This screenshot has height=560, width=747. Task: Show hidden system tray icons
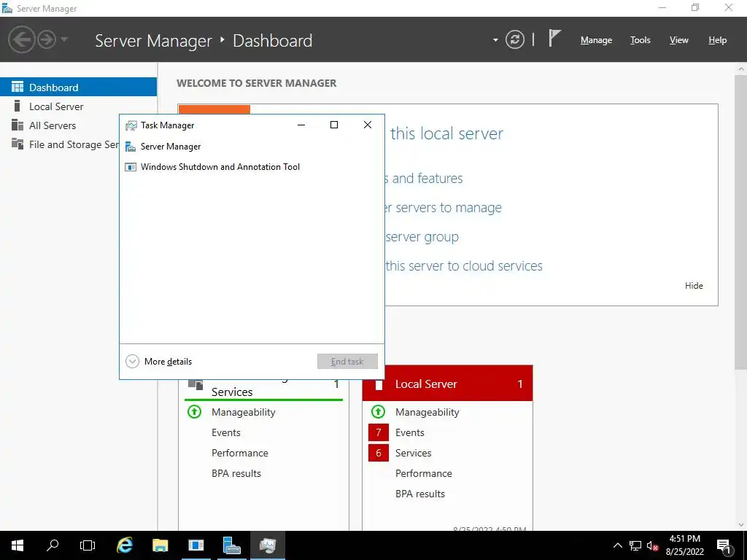[x=617, y=545]
